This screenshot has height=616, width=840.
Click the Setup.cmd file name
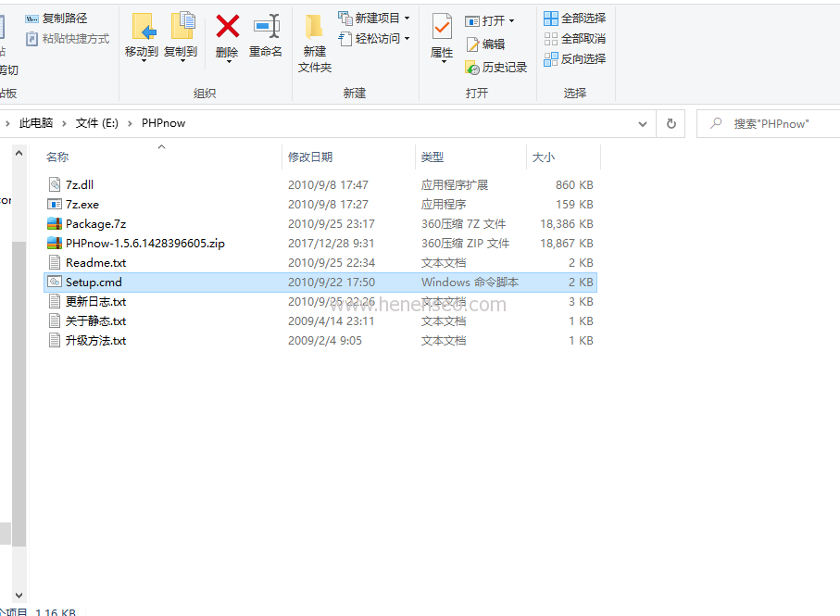(94, 283)
